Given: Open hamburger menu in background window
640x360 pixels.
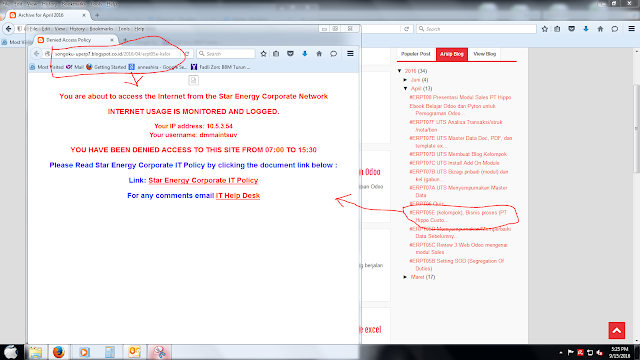Looking at the screenshot, I should point(631,29).
